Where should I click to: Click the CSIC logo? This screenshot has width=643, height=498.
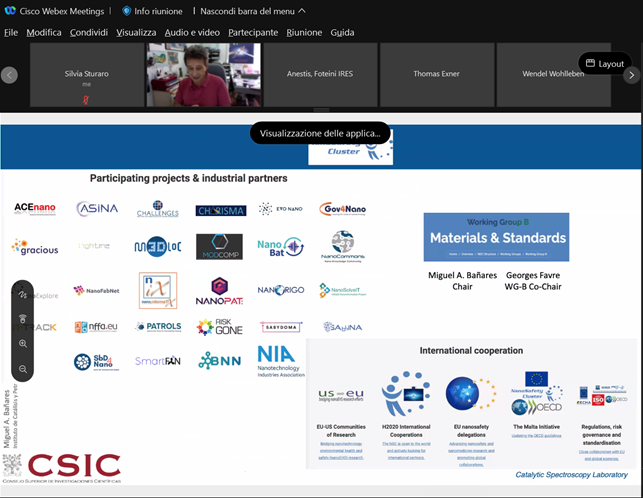62,468
